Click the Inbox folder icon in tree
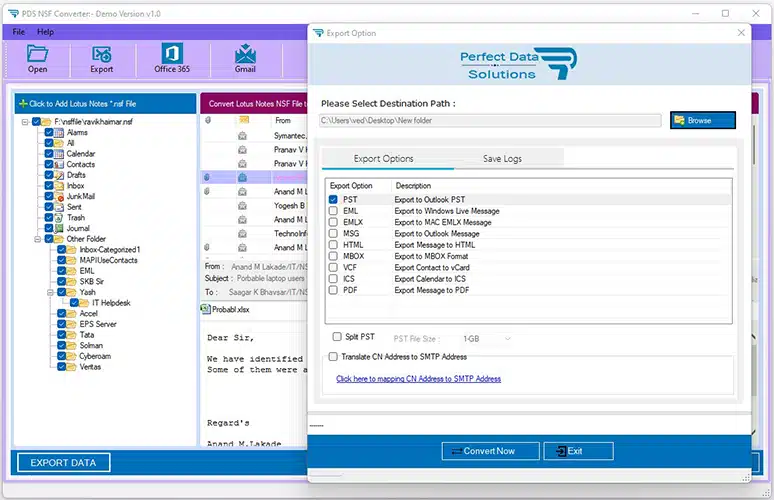774x500 pixels. 59,186
